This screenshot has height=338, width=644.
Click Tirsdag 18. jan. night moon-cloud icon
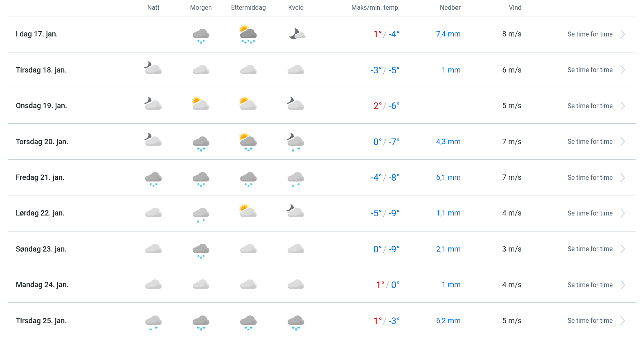(153, 68)
